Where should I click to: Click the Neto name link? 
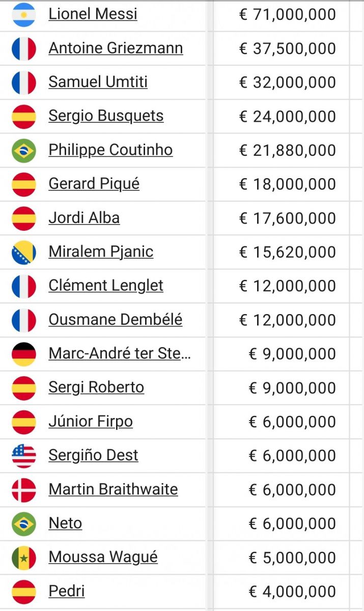pyautogui.click(x=65, y=523)
